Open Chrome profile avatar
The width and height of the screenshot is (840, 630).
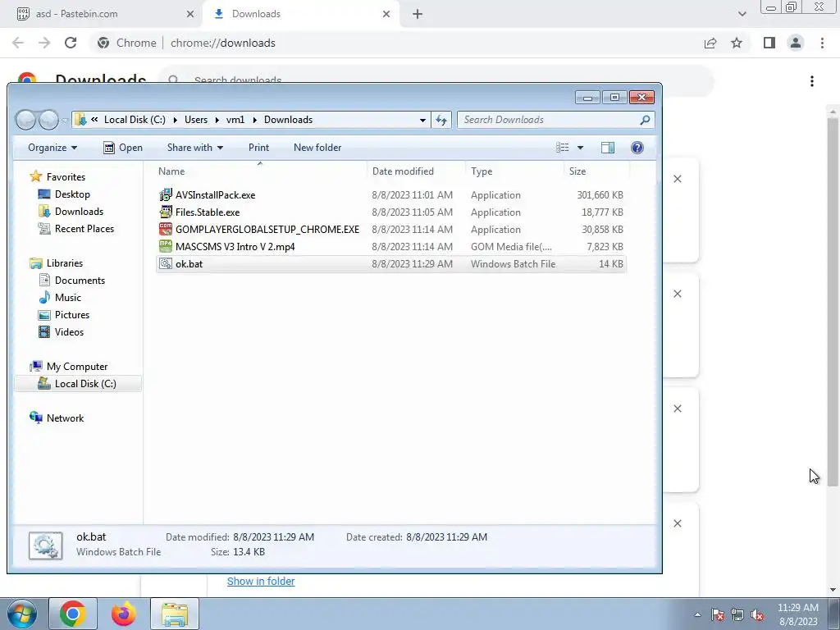(796, 43)
